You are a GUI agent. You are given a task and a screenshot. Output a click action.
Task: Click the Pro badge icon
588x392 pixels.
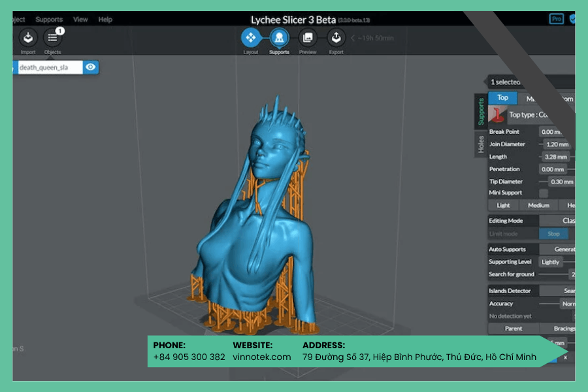[557, 19]
